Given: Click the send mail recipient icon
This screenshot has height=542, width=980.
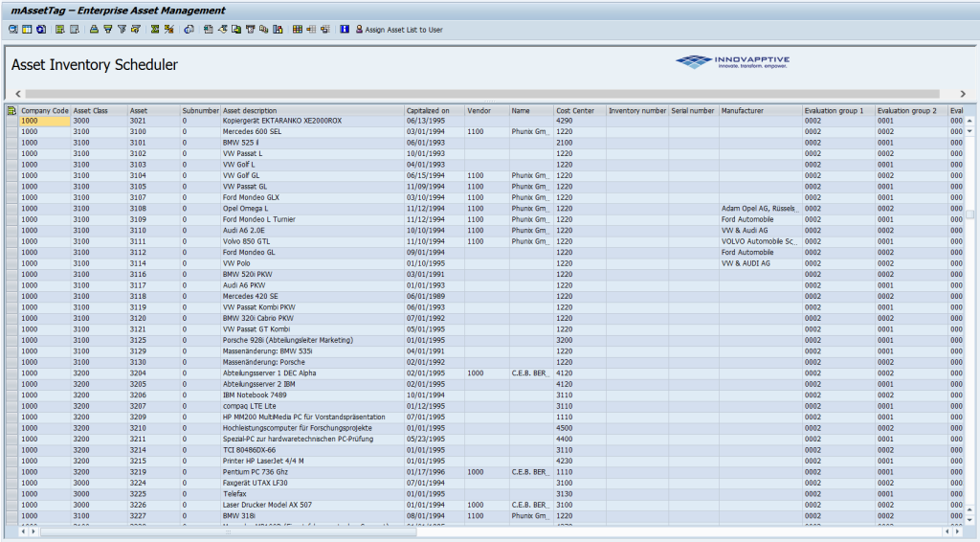Looking at the screenshot, I should click(250, 30).
